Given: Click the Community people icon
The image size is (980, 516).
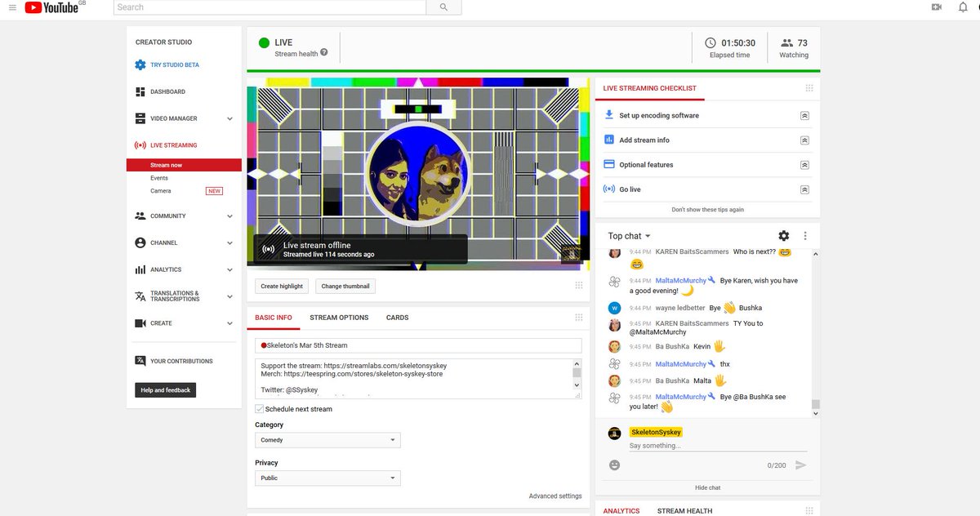Looking at the screenshot, I should tap(140, 216).
